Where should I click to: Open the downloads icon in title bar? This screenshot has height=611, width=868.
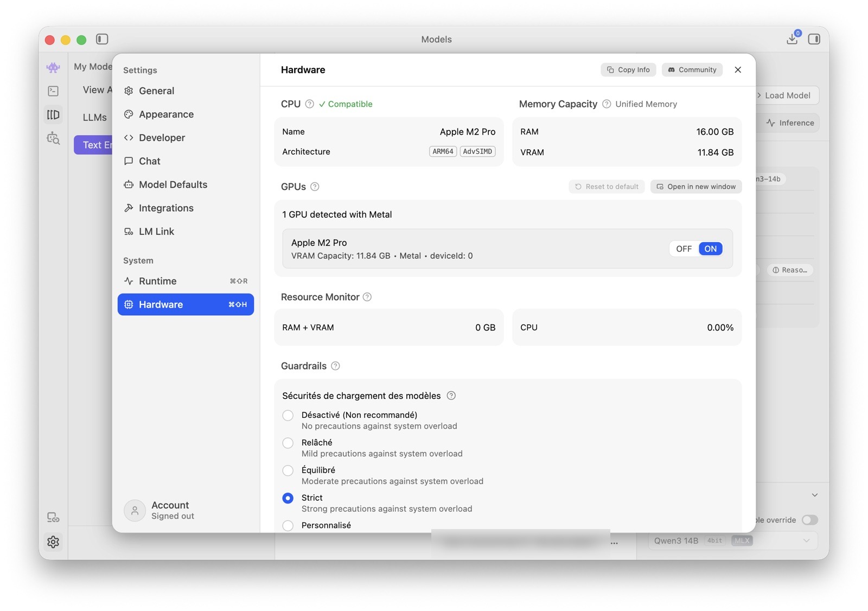coord(792,39)
